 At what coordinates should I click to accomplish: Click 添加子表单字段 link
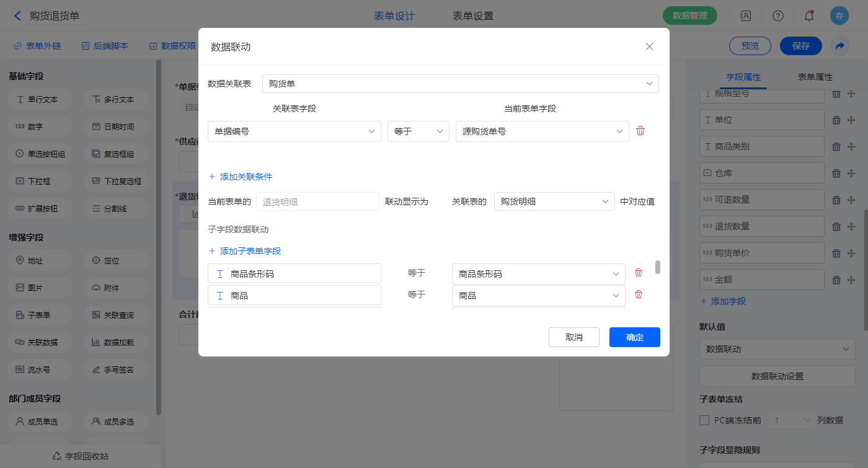pyautogui.click(x=245, y=251)
